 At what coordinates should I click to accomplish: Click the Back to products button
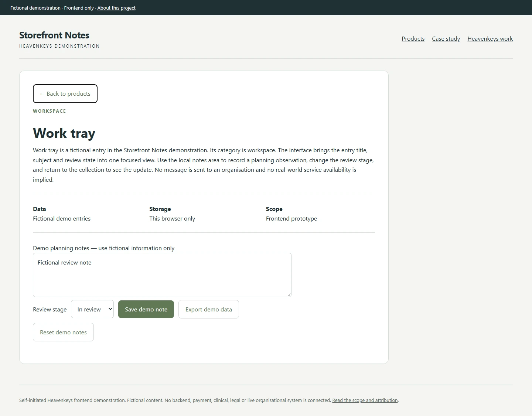coord(65,93)
